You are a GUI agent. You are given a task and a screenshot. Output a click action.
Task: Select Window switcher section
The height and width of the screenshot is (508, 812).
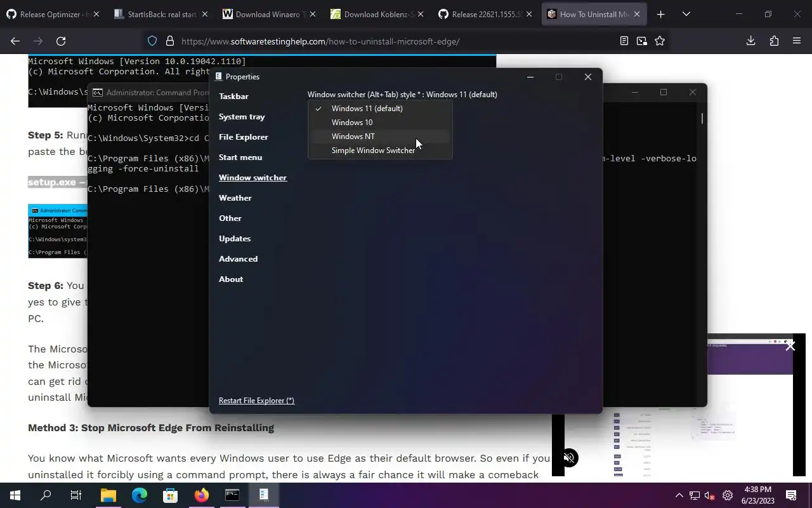coord(252,178)
